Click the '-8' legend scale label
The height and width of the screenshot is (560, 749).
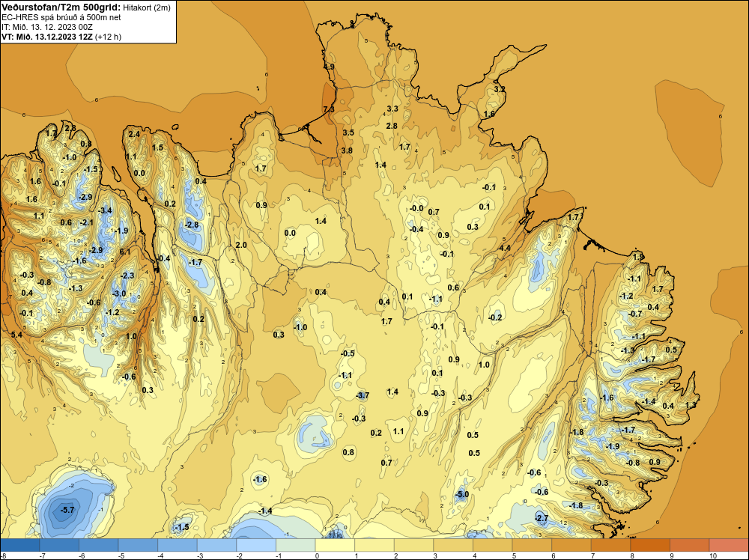[3, 556]
